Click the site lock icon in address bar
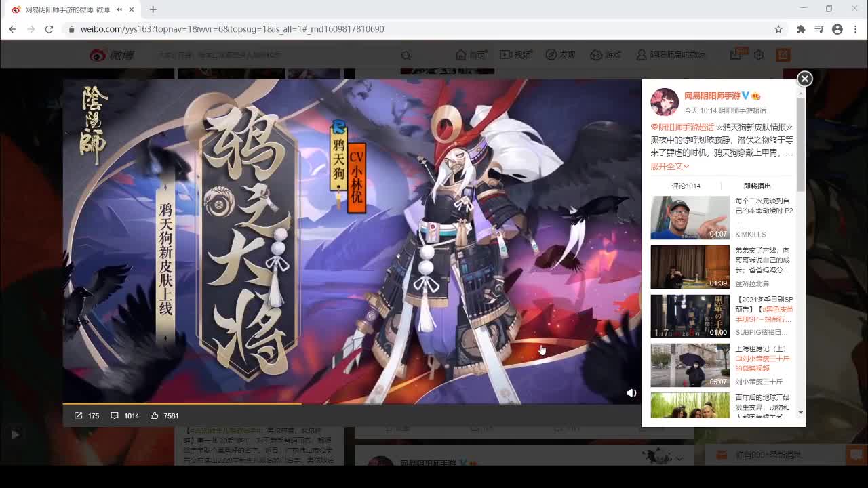This screenshot has width=868, height=488. 71,29
